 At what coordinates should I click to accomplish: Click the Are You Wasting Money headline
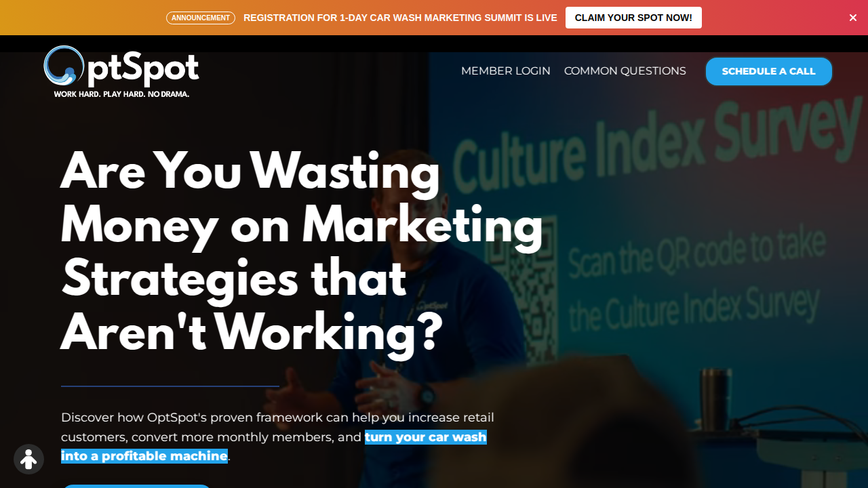click(x=302, y=252)
